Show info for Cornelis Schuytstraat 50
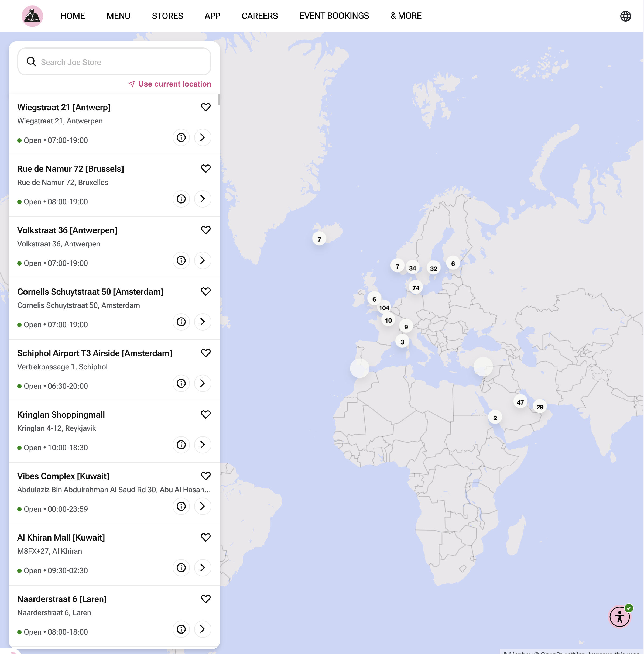Viewport: 644px width, 654px height. 181,322
